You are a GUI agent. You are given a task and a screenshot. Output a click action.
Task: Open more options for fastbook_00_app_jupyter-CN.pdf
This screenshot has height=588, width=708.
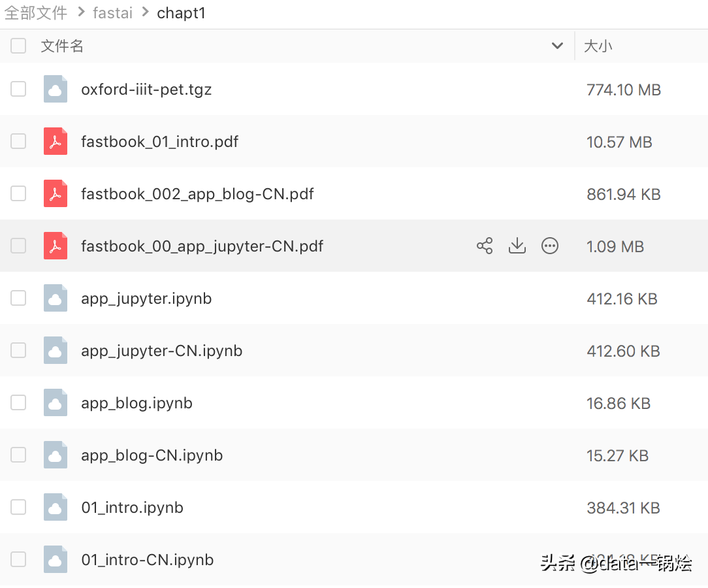549,246
